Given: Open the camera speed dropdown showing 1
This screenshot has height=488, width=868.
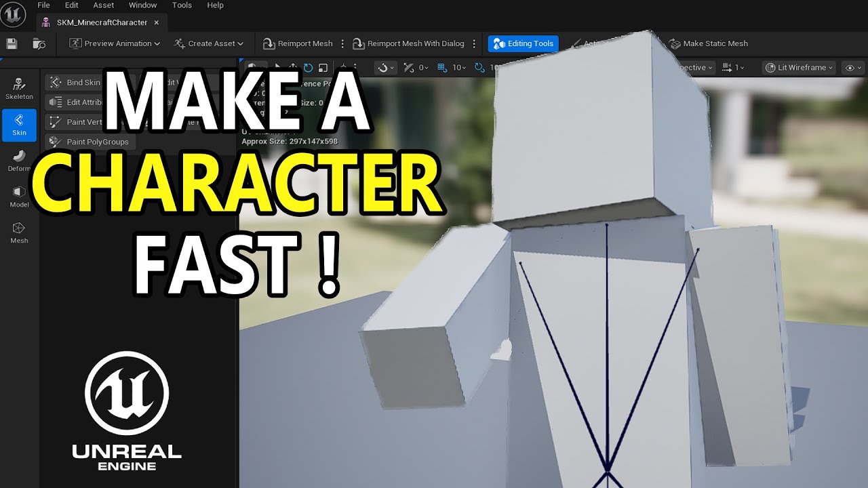Looking at the screenshot, I should pyautogui.click(x=733, y=68).
